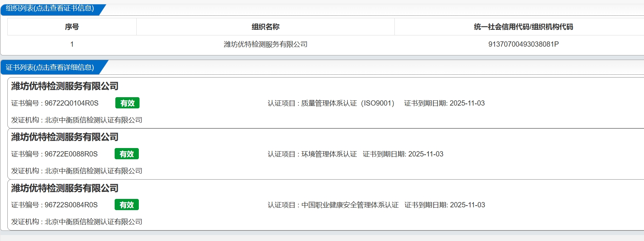Click the 统一社会信用代码/组织机构代码 column header
The height and width of the screenshot is (241, 644).
(x=523, y=27)
